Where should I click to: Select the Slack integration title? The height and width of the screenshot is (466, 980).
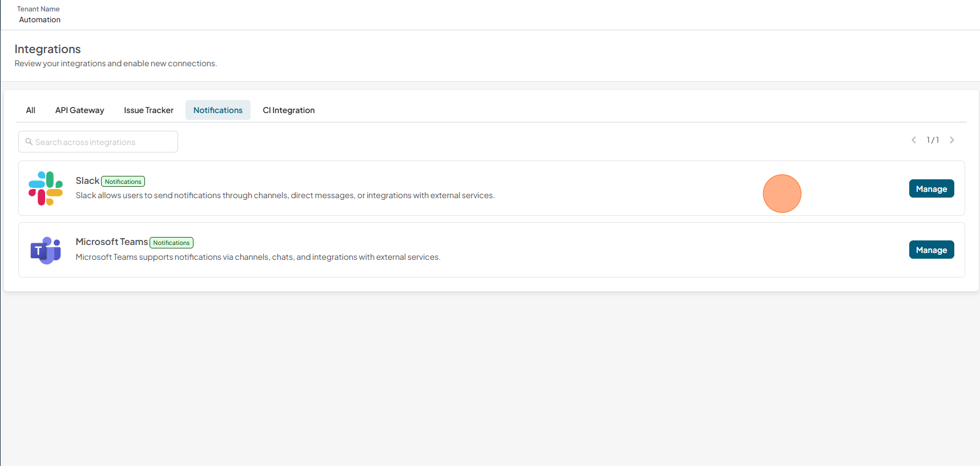[87, 180]
